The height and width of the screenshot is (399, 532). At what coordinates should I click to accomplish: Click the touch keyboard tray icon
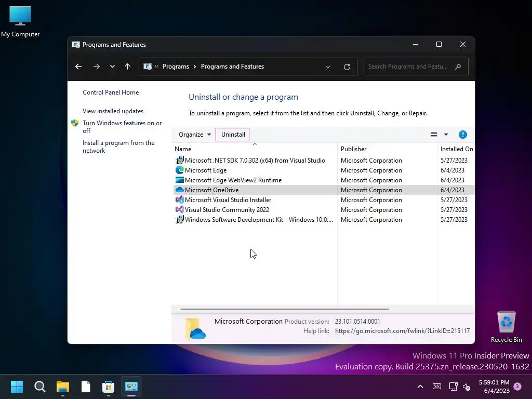click(437, 387)
